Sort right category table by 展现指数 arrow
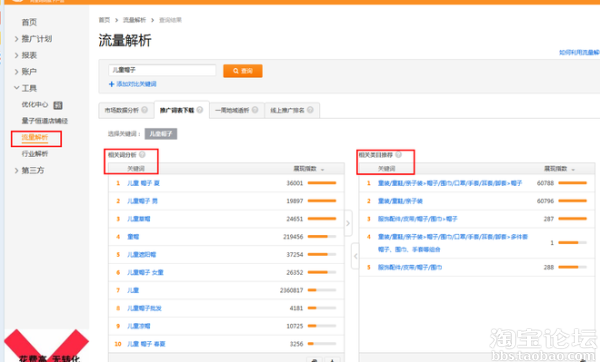Image resolution: width=600 pixels, height=362 pixels. [573, 169]
